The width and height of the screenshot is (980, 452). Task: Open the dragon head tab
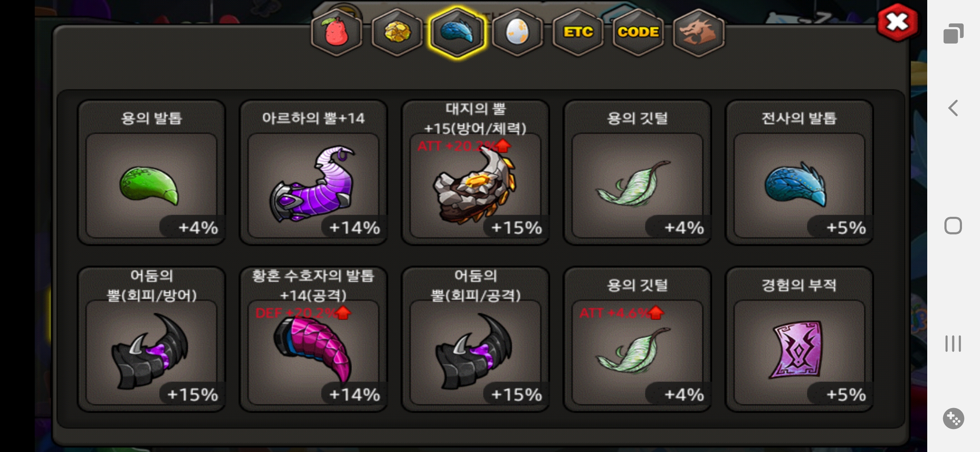(699, 33)
